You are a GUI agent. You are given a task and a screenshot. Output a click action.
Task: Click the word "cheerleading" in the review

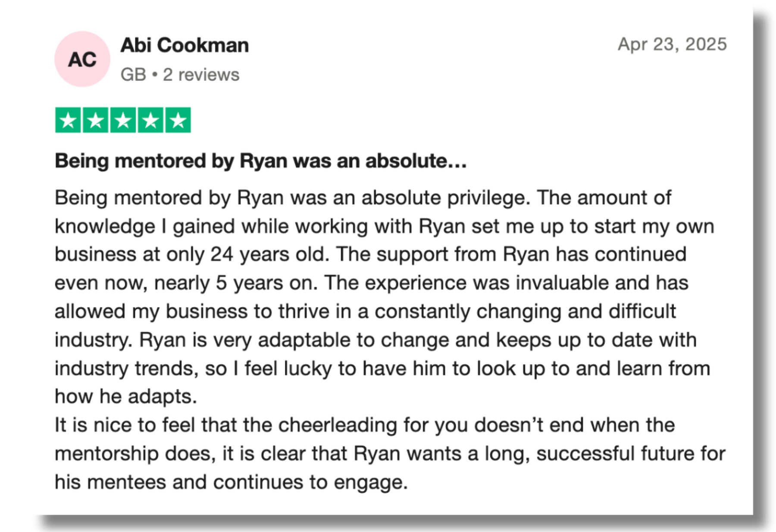coord(337,425)
